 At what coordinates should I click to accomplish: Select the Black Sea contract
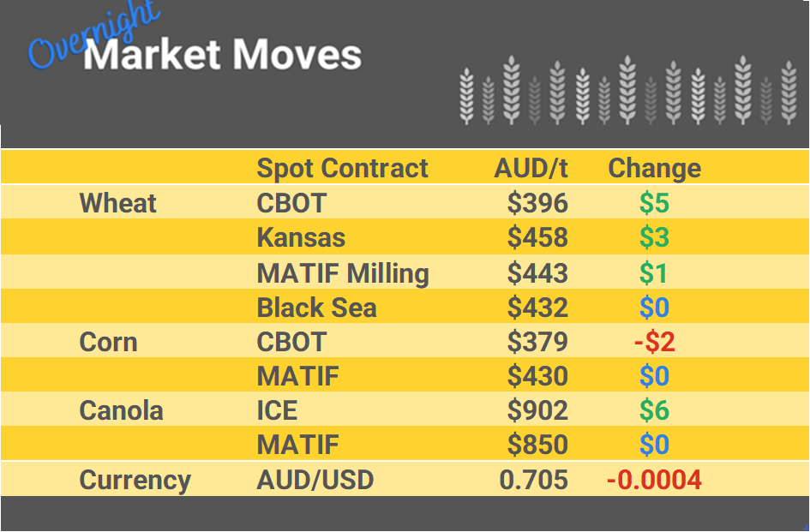click(316, 308)
